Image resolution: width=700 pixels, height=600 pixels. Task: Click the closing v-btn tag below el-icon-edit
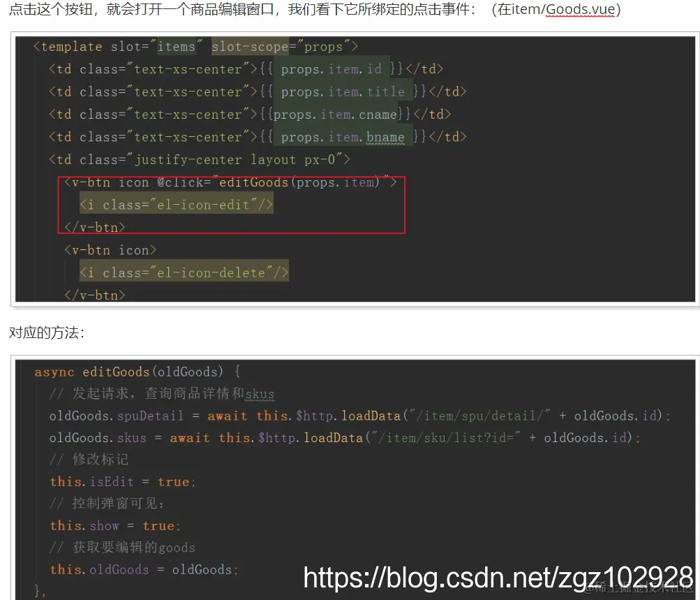click(x=95, y=228)
